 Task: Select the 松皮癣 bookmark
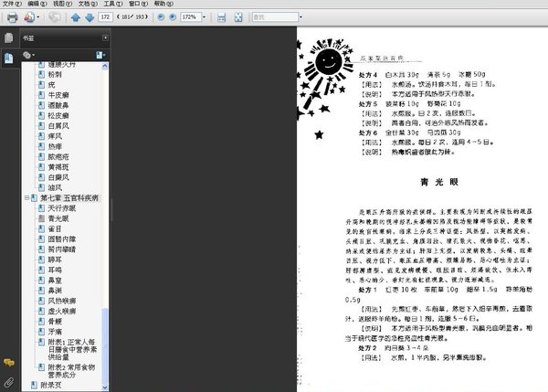point(58,116)
